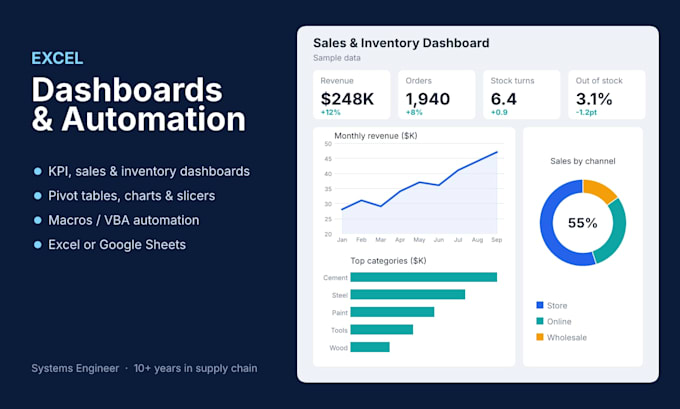Click the Sales & Inventory Dashboard title
The height and width of the screenshot is (409, 680).
pyautogui.click(x=401, y=43)
